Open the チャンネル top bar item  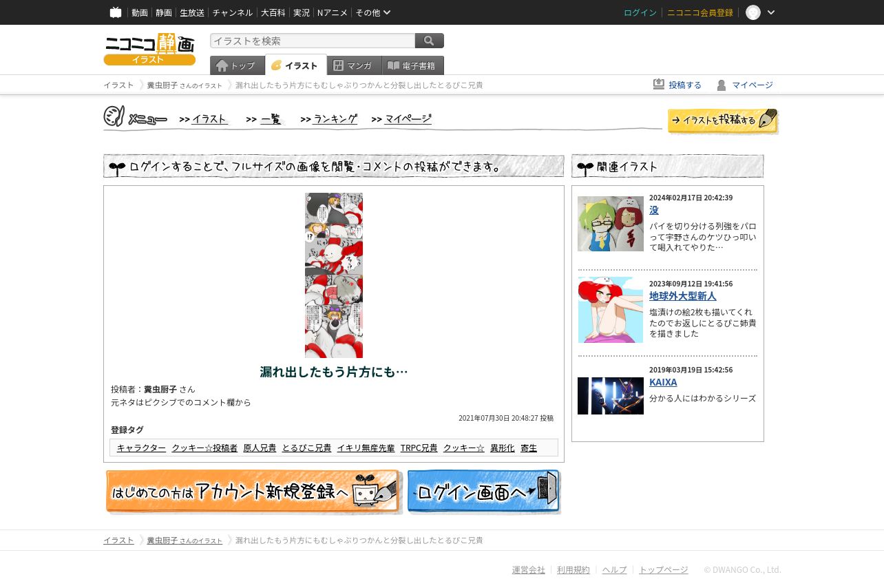[x=233, y=12]
